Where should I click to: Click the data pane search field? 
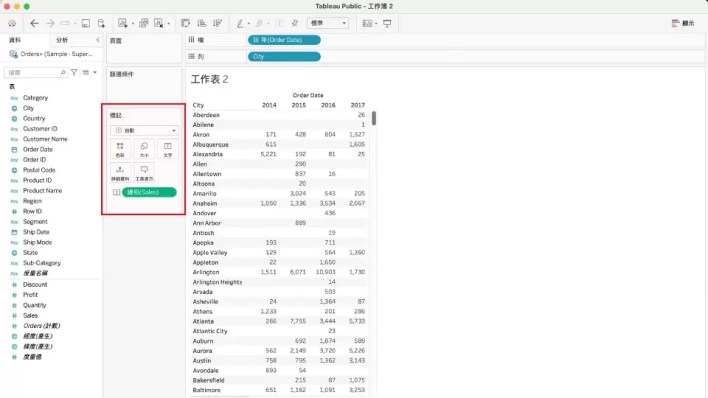pos(36,72)
